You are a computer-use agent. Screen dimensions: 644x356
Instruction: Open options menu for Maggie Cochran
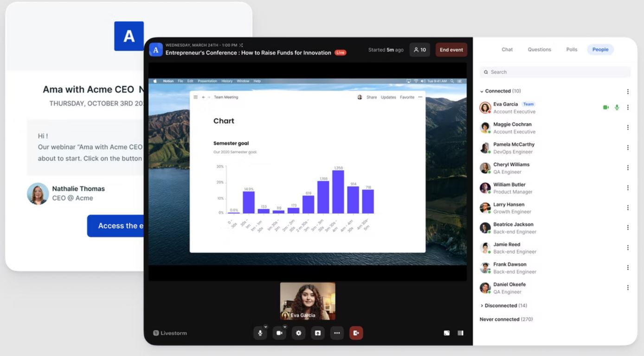628,127
